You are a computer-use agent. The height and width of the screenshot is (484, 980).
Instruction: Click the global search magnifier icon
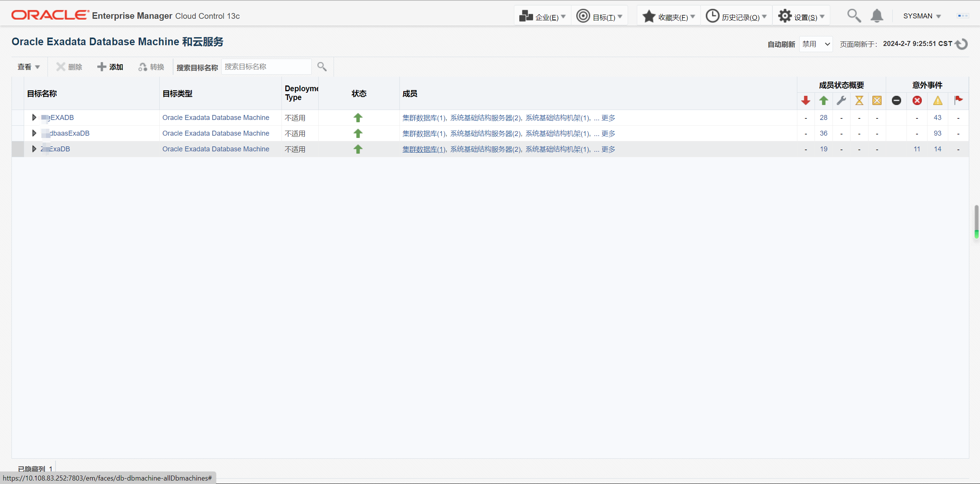point(854,16)
